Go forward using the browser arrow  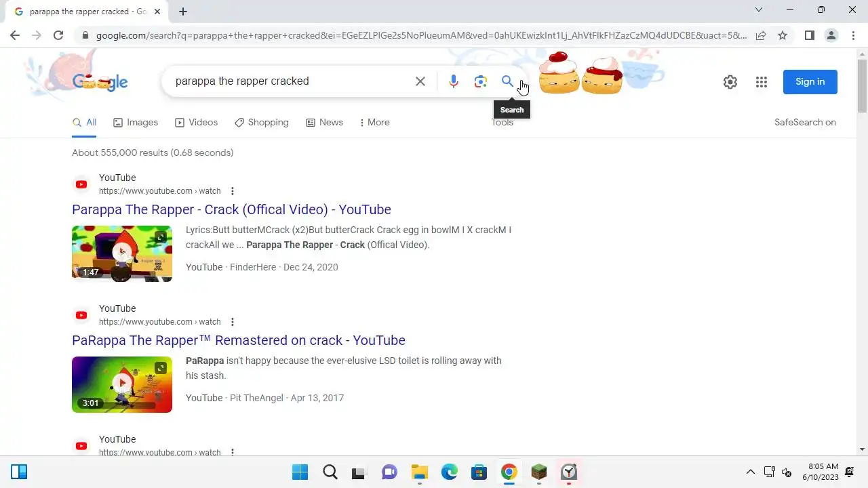pyautogui.click(x=37, y=35)
